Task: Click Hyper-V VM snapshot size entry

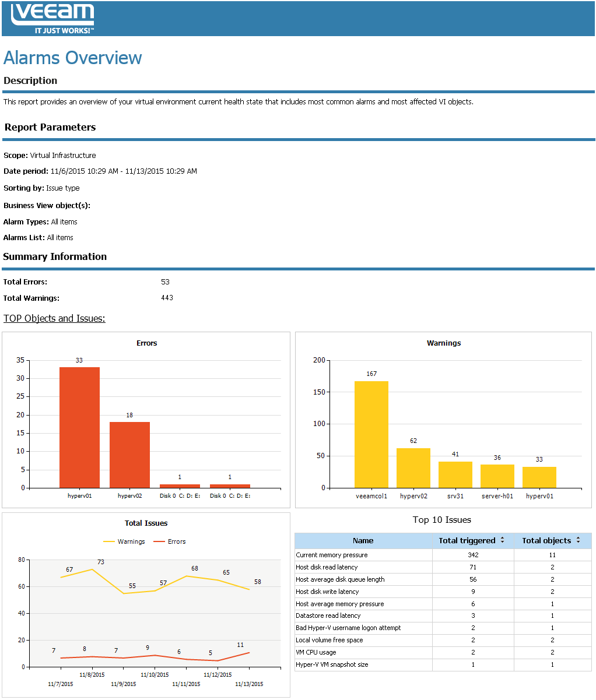Action: point(332,664)
